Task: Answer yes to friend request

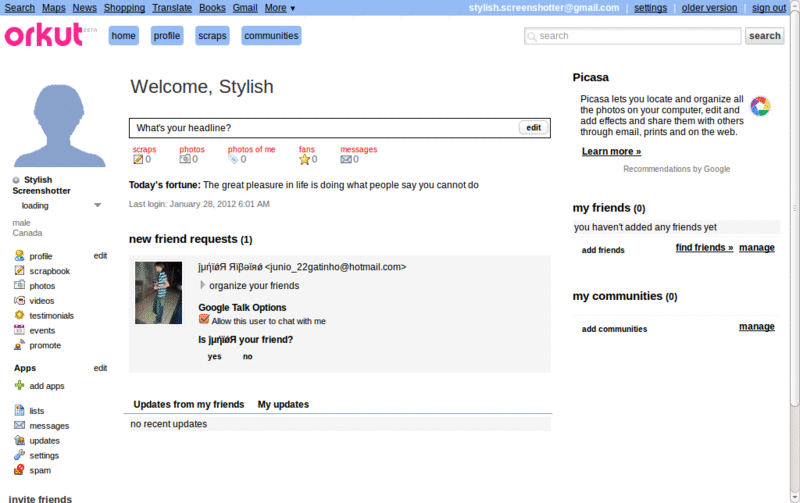Action: (x=214, y=356)
